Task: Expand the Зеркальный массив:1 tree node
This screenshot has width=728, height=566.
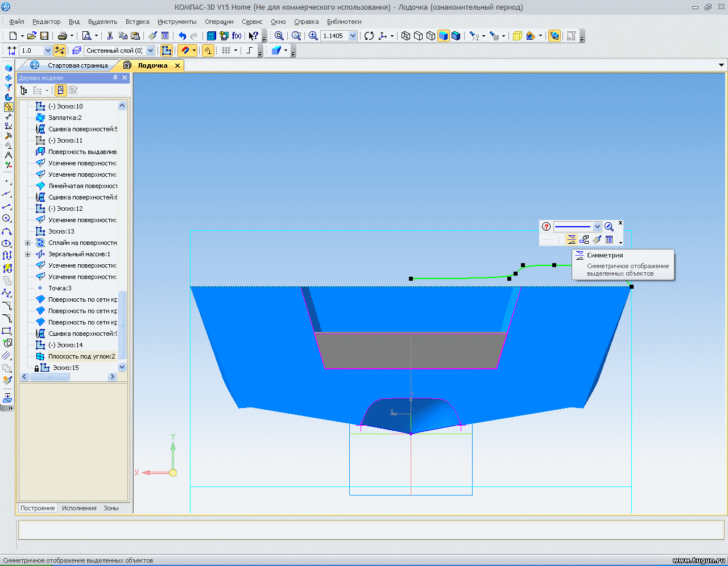Action: [x=27, y=254]
